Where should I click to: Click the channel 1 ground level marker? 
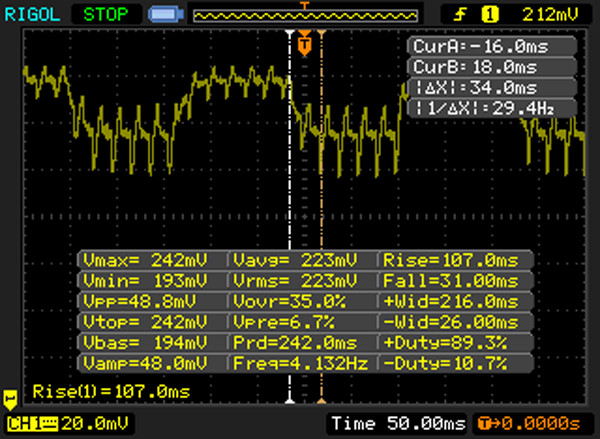(10, 400)
